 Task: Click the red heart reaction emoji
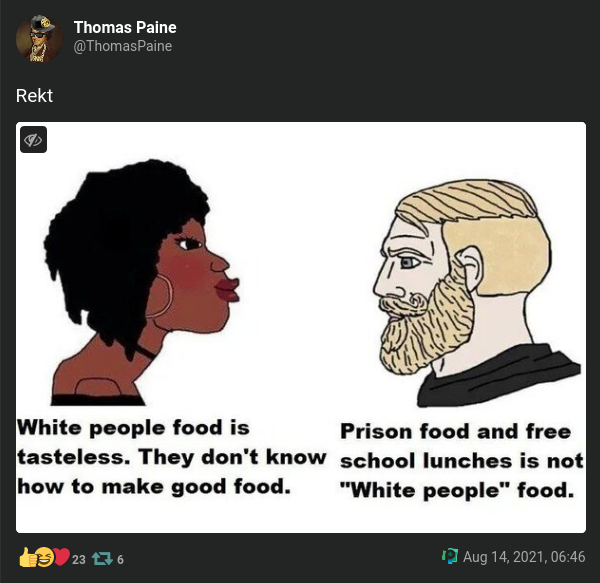coord(61,557)
